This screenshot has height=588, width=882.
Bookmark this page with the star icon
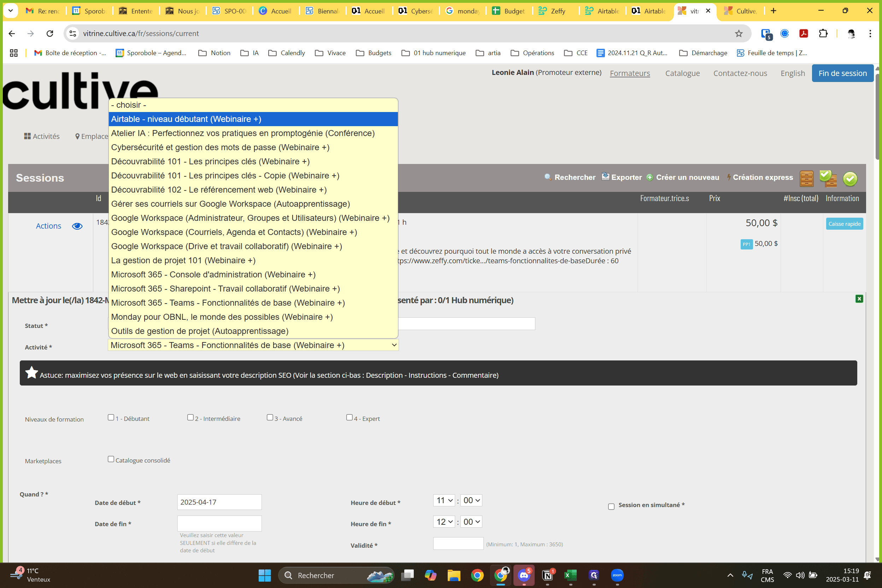click(x=739, y=33)
